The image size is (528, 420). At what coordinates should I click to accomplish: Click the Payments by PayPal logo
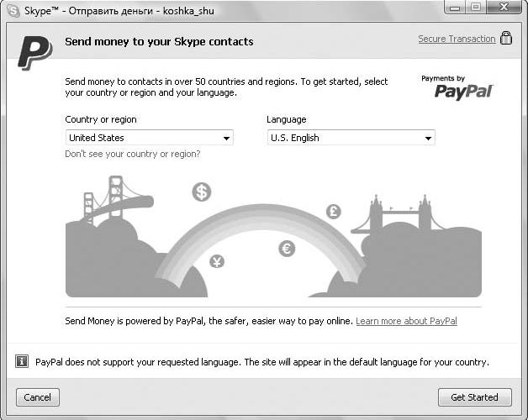click(457, 87)
